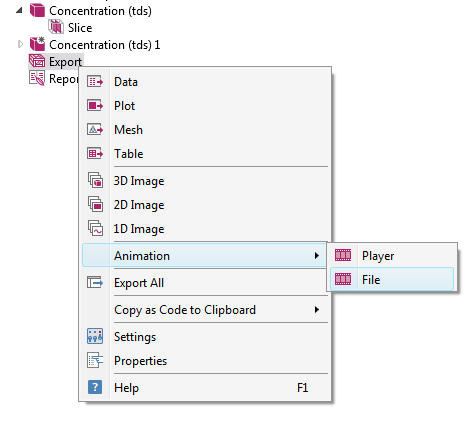This screenshot has height=425, width=470.
Task: Click the 2D Image icon
Action: (x=95, y=204)
